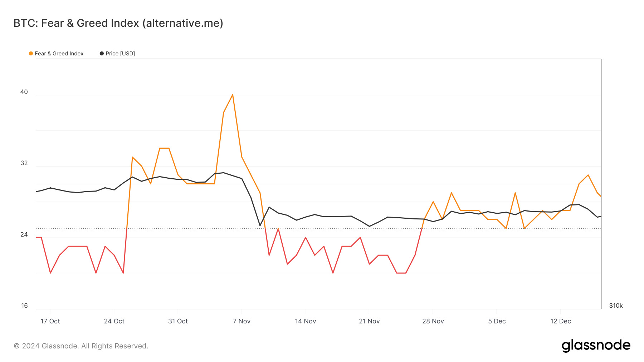Click the Glassnode copyright notice text
The width and height of the screenshot is (644, 362).
coord(81,346)
